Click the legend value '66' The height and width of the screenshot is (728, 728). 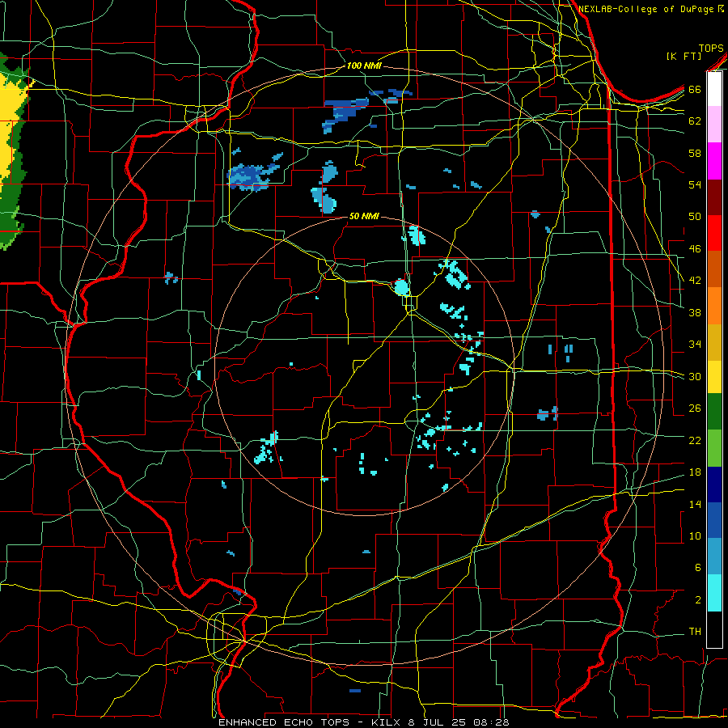click(x=695, y=89)
